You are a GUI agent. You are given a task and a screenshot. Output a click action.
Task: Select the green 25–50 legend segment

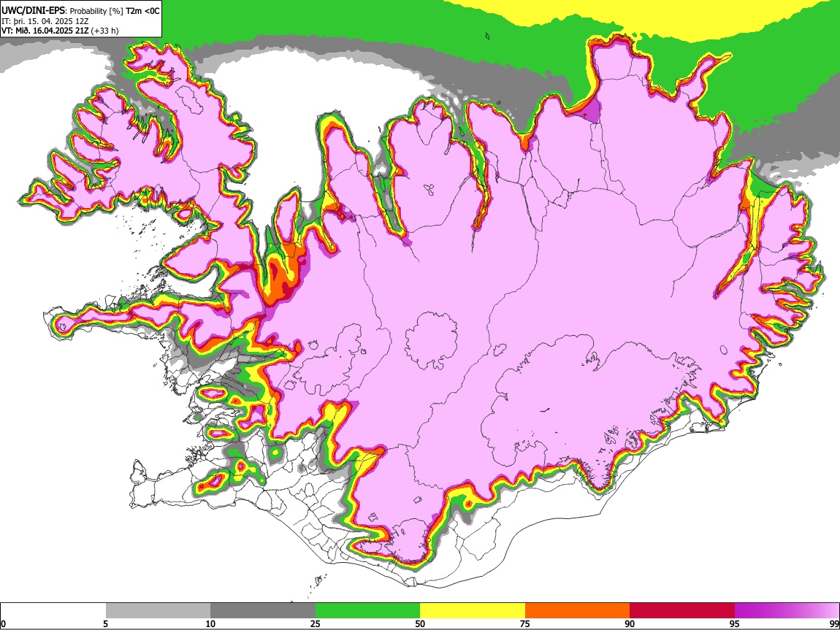pos(367,610)
